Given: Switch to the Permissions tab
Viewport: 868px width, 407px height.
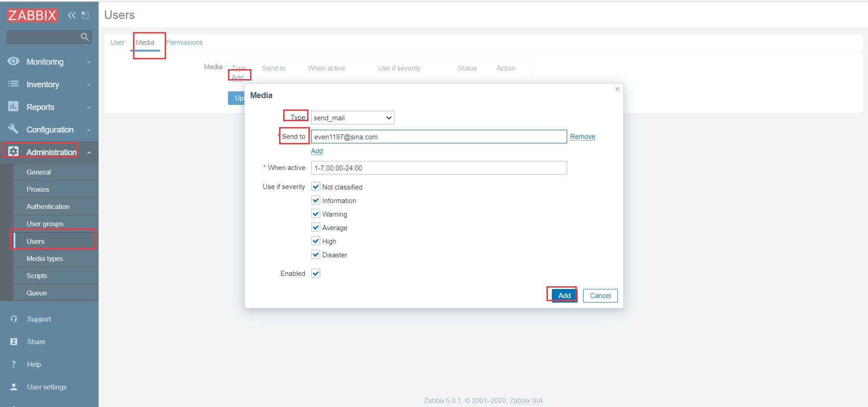Looking at the screenshot, I should click(184, 43).
